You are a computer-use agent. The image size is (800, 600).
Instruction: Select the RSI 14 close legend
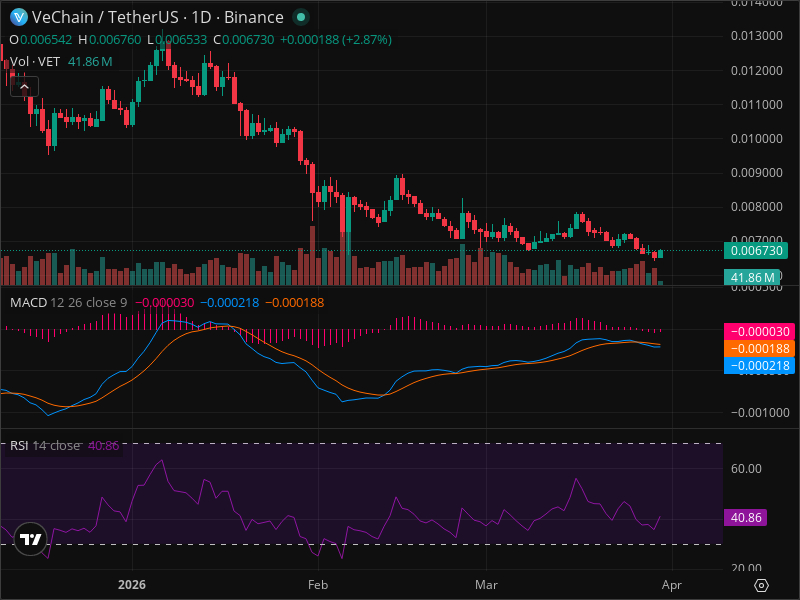[45, 445]
